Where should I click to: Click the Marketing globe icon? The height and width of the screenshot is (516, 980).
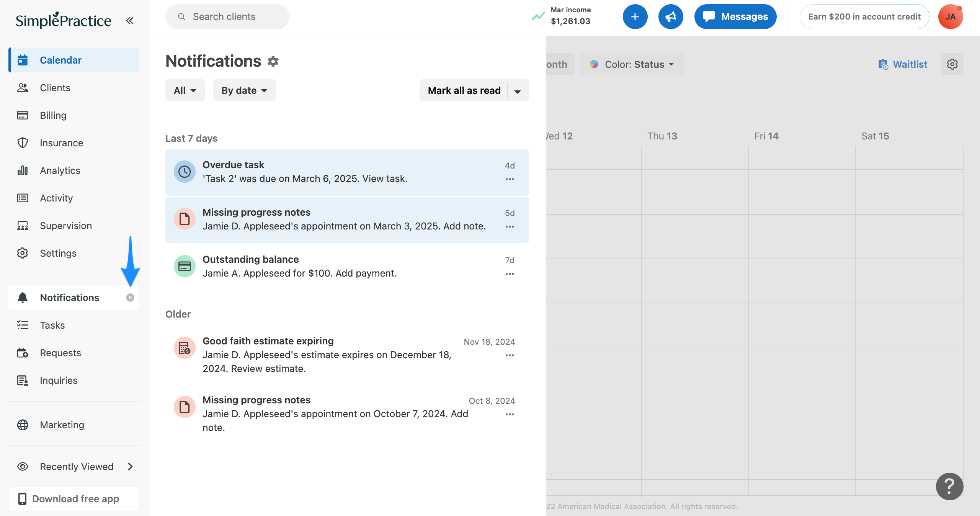[x=23, y=425]
